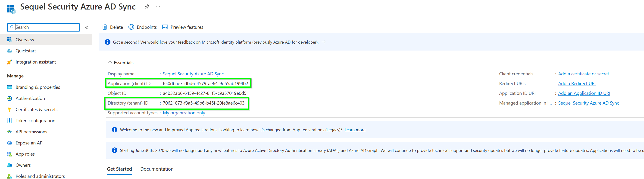Click the info icon in the ADAL notice
Viewport: 644px width, 179px height.
point(115,150)
